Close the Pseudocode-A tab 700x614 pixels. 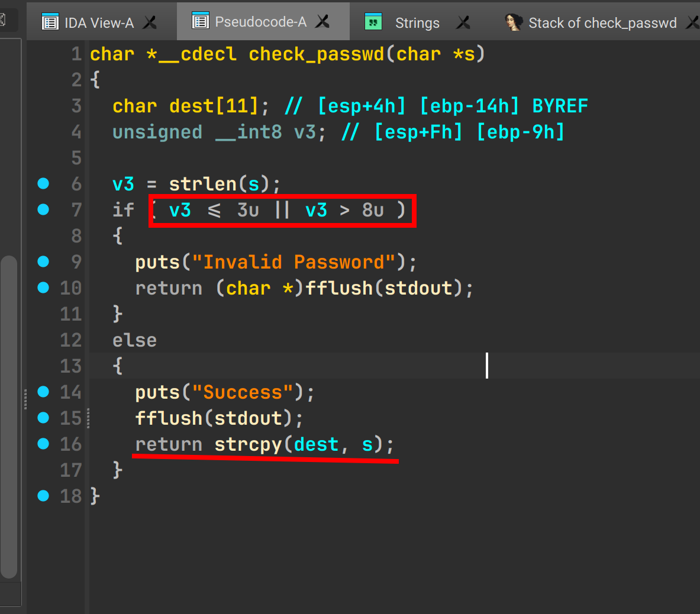pos(322,22)
